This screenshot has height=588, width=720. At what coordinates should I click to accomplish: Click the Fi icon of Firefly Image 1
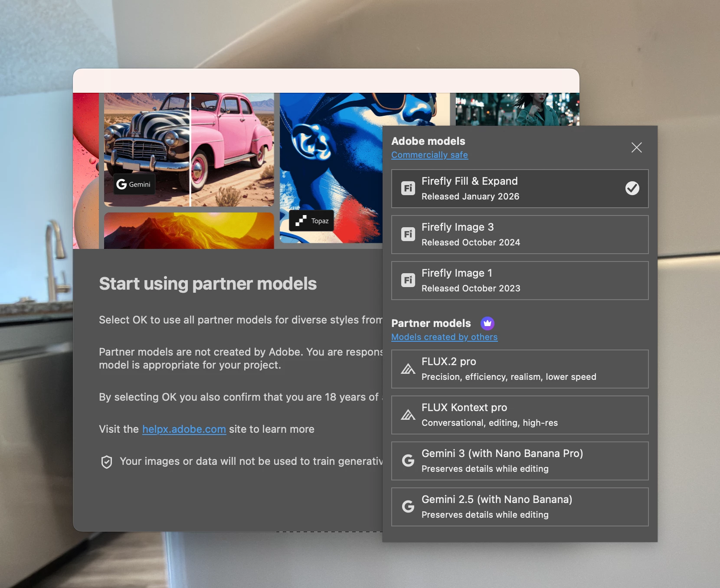408,280
